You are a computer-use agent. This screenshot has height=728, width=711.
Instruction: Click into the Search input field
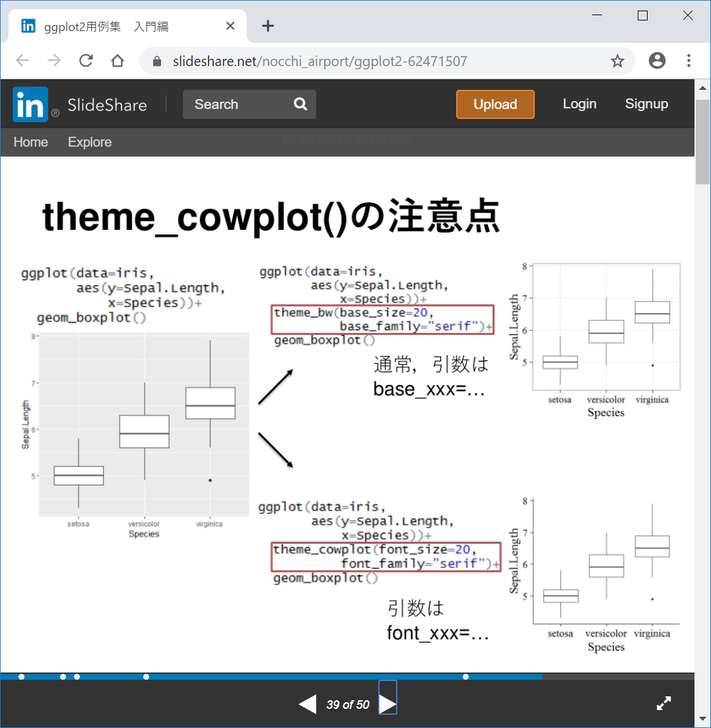[x=238, y=104]
